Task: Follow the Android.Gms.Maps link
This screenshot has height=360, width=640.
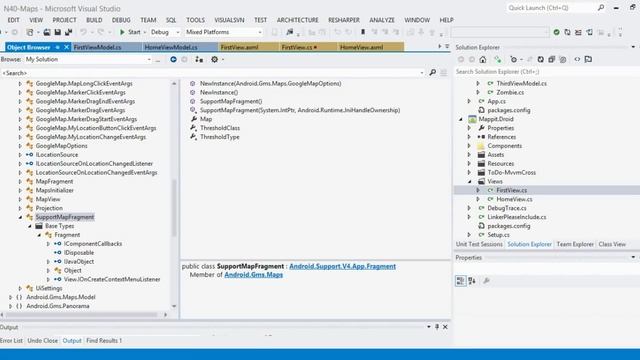Action: click(x=253, y=275)
